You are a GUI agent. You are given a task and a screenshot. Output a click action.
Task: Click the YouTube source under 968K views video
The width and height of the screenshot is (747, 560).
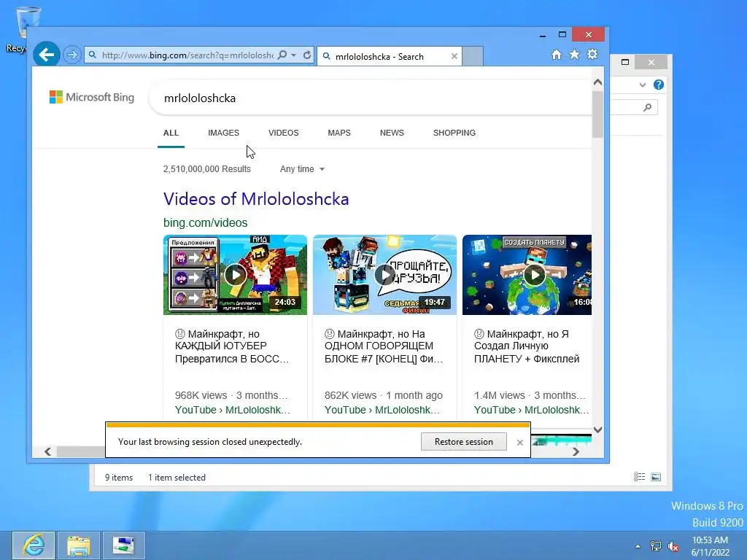(233, 410)
